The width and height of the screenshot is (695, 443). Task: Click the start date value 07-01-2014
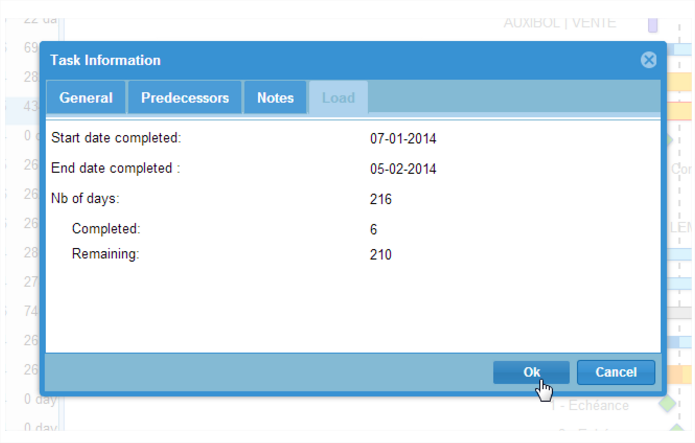[x=403, y=139]
